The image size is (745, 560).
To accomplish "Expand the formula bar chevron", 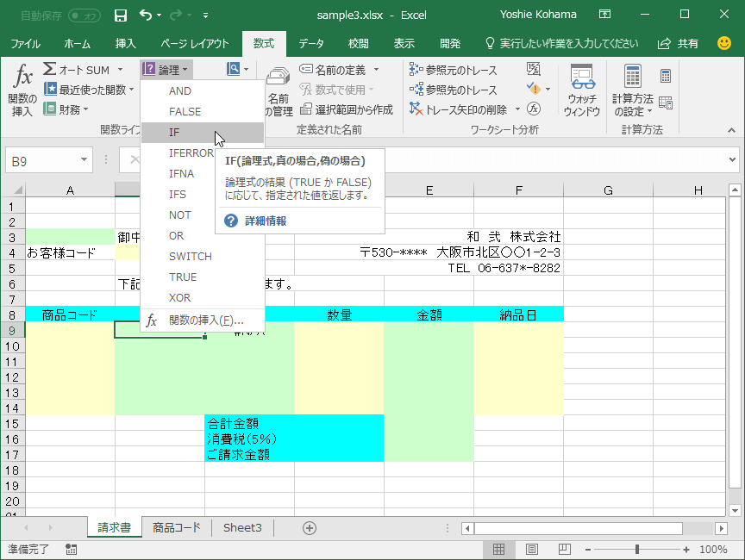I will (732, 160).
